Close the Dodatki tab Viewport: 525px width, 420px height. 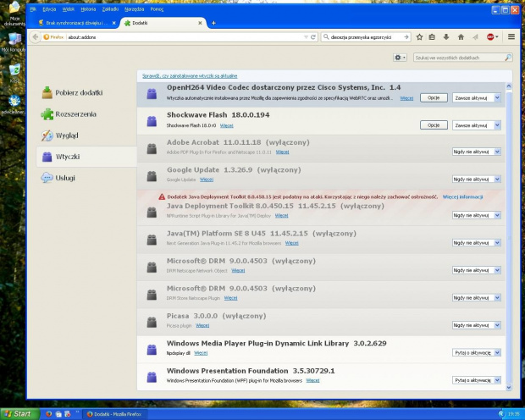click(x=200, y=23)
